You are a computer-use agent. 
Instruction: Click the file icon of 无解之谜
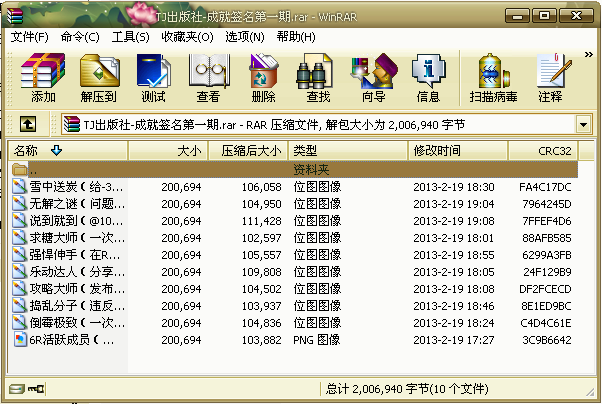click(x=19, y=204)
